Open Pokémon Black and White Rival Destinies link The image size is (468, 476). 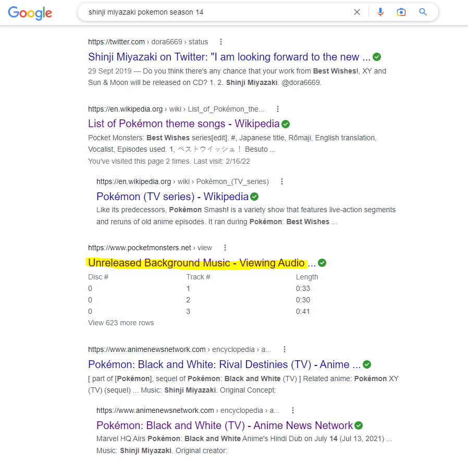point(224,364)
